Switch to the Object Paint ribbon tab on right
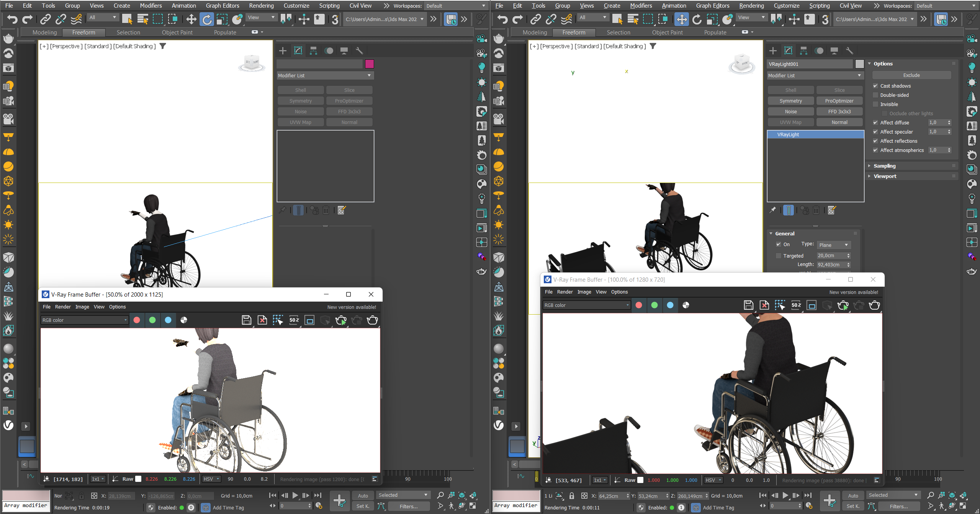980x514 pixels. tap(667, 33)
